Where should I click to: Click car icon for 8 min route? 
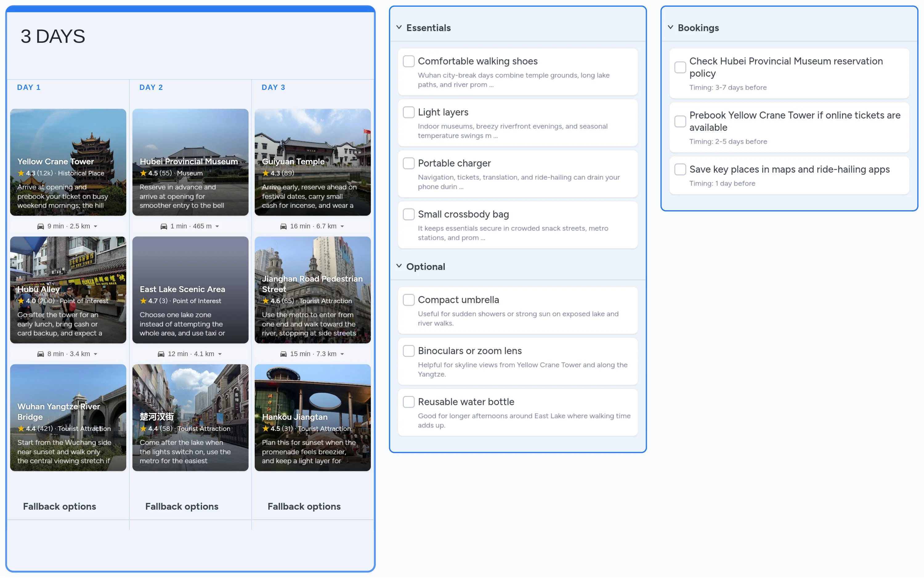click(x=41, y=354)
